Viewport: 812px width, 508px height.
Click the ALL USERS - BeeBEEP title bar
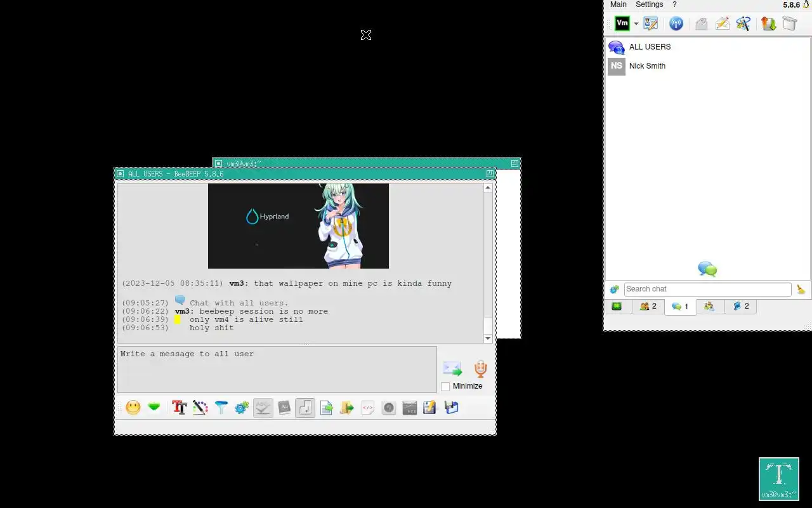[305, 173]
